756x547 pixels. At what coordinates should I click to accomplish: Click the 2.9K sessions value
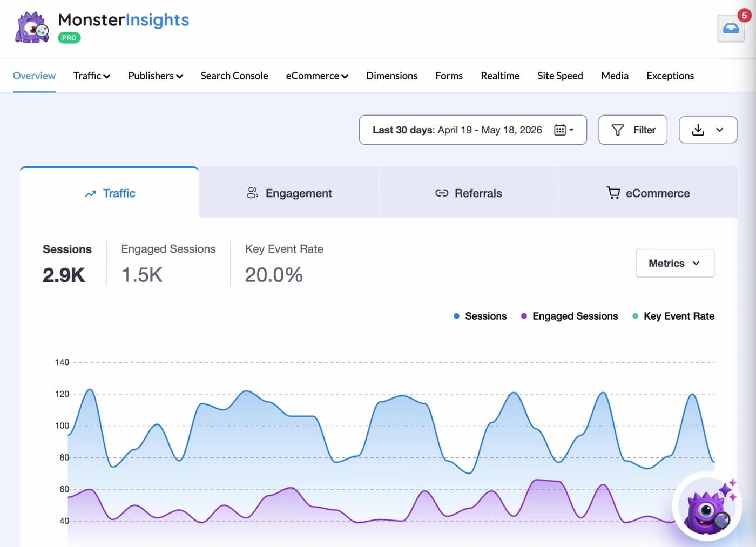[x=64, y=275]
